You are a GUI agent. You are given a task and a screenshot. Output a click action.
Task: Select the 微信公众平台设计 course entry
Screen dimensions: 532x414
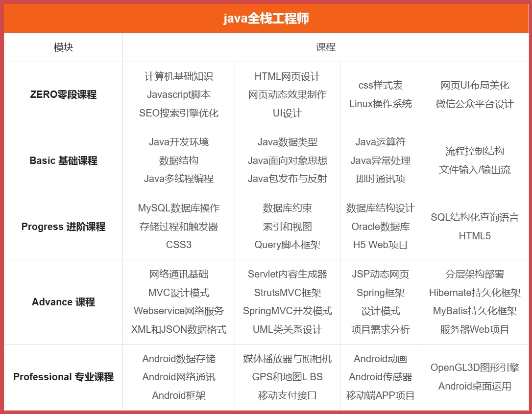point(474,104)
